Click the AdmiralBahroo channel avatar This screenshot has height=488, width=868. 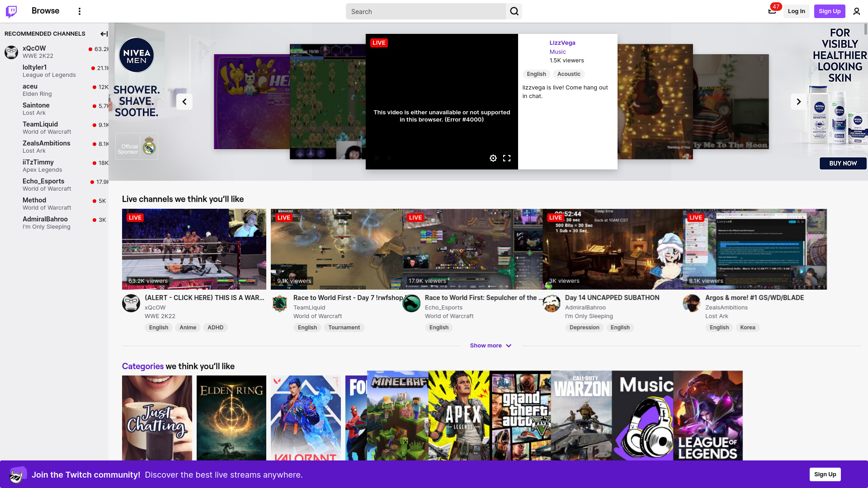(552, 303)
